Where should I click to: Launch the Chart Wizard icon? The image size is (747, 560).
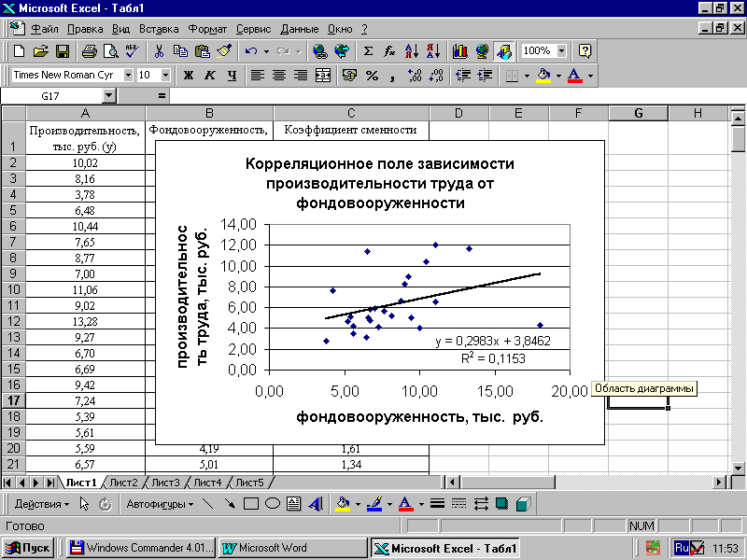(459, 51)
